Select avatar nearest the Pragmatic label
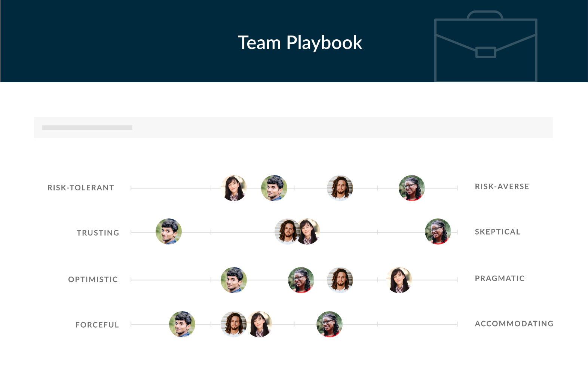Image resolution: width=588 pixels, height=386 pixels. click(x=399, y=280)
